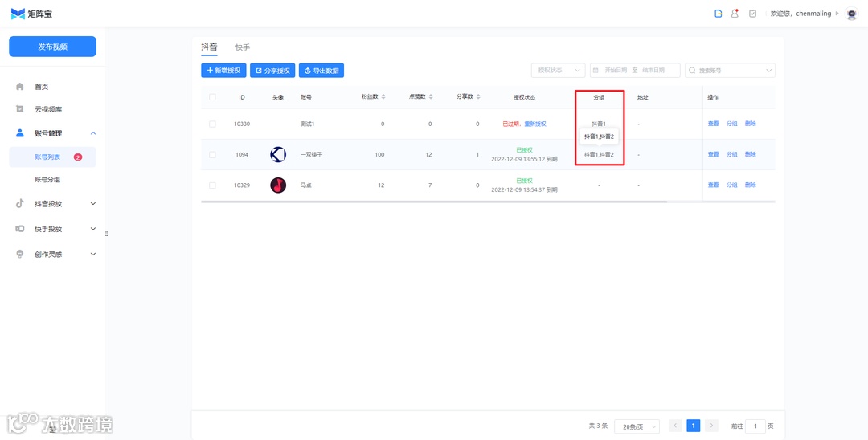868x440 pixels.
Task: Click the 创作灵感 lightbulb icon
Action: pyautogui.click(x=20, y=254)
